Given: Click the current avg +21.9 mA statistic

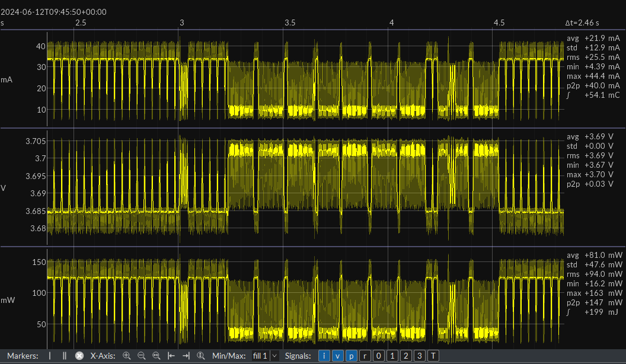Looking at the screenshot, I should (x=593, y=39).
